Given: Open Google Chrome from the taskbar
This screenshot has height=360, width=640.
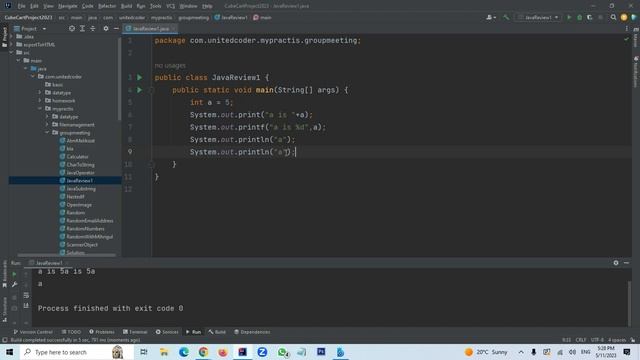Looking at the screenshot, I should click(x=203, y=352).
